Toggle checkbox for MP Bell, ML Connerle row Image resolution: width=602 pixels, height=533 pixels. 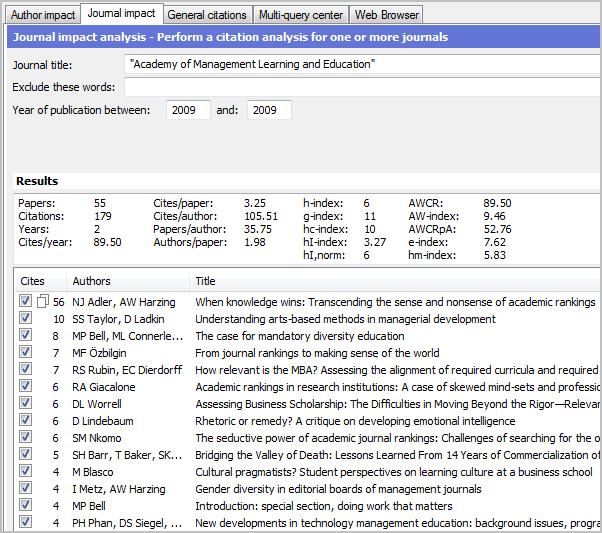[25, 335]
